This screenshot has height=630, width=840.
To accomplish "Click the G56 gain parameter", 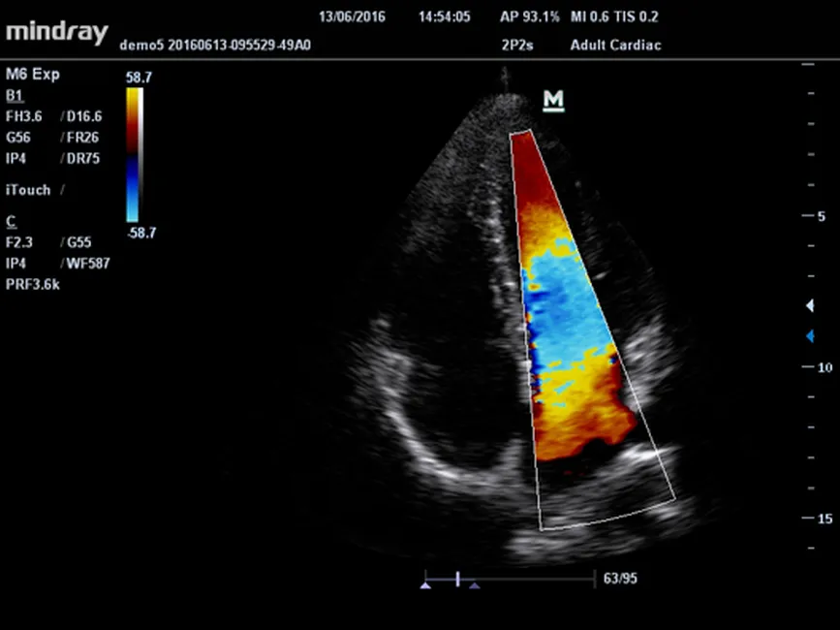I will pos(18,138).
